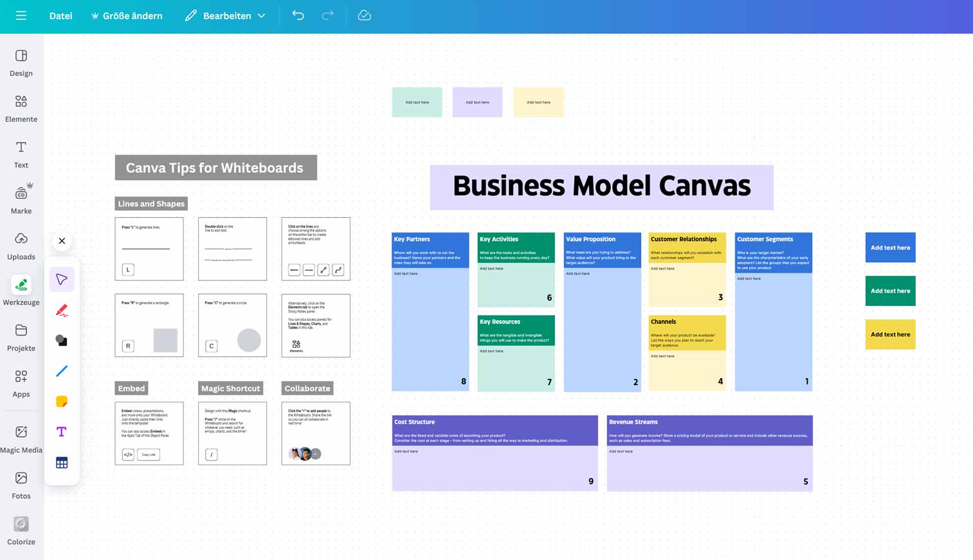
Task: Open the Design sidebar panel
Action: click(21, 63)
